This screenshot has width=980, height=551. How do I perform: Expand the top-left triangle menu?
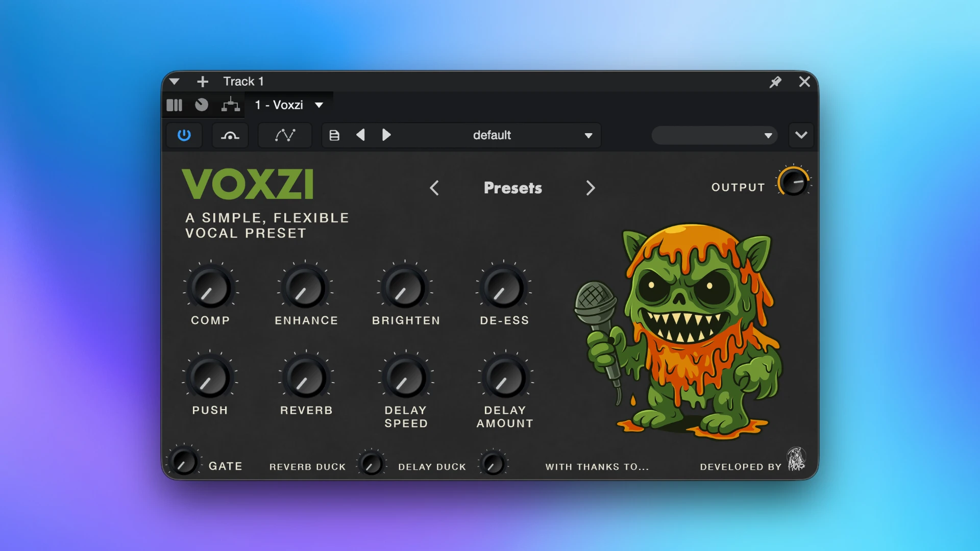click(175, 82)
